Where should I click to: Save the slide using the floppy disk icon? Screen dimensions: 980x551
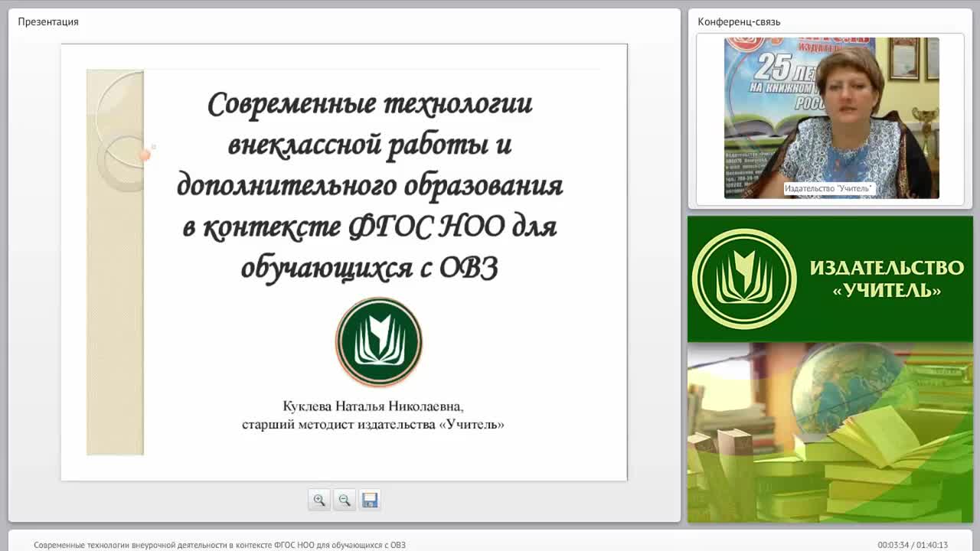click(x=370, y=500)
